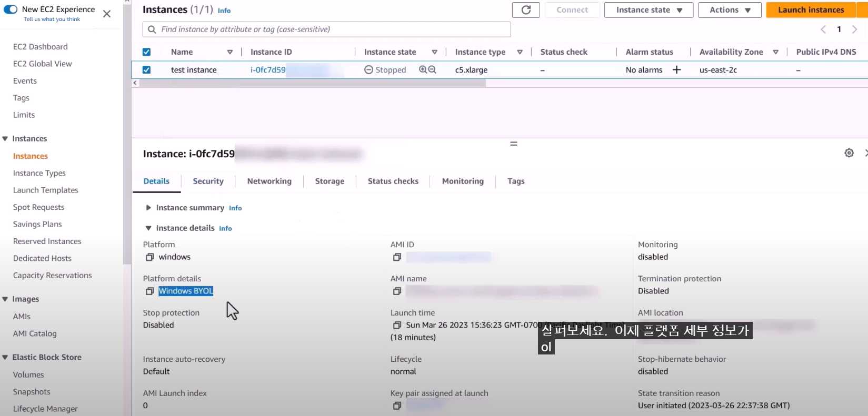The image size is (868, 416).
Task: Open Instance summary Info link
Action: coord(235,208)
